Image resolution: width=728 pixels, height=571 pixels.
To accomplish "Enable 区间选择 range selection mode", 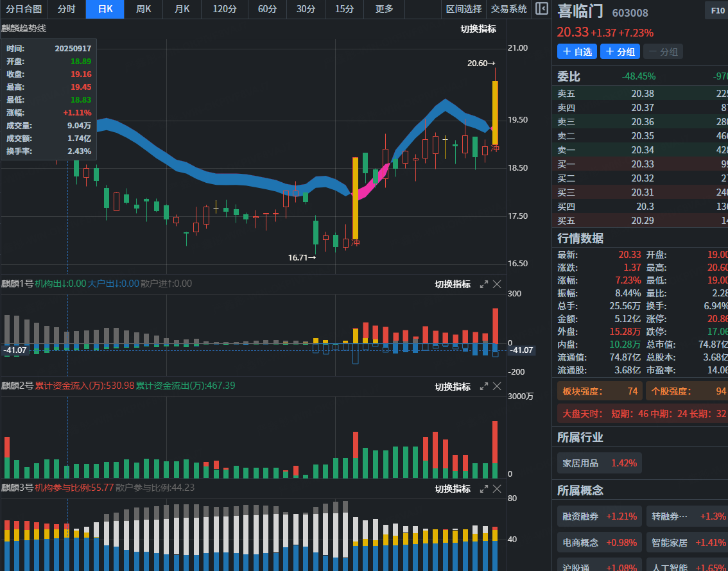I will point(464,9).
